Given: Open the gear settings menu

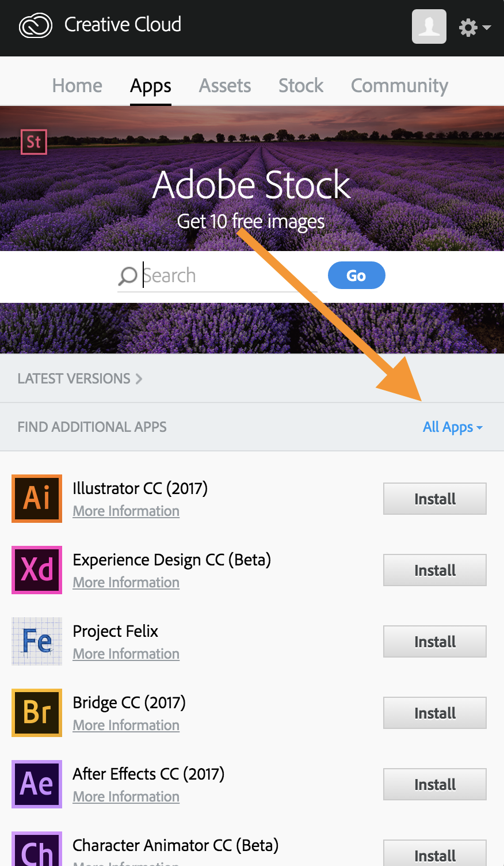Looking at the screenshot, I should tap(474, 28).
